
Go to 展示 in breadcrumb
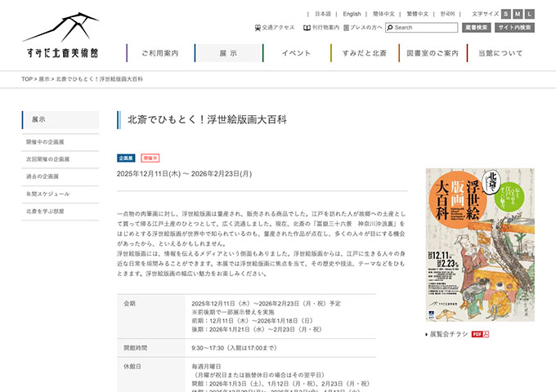coord(44,79)
